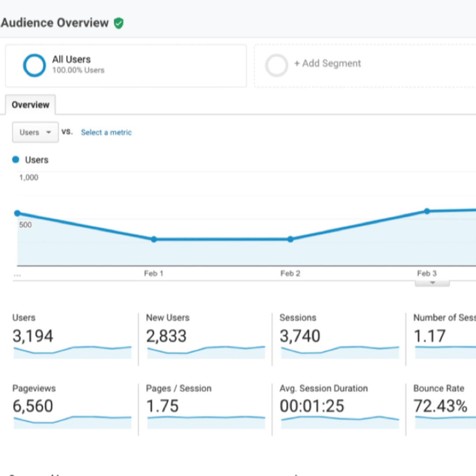Click the 1,000 y-axis label
The image size is (476, 476).
[x=29, y=178]
